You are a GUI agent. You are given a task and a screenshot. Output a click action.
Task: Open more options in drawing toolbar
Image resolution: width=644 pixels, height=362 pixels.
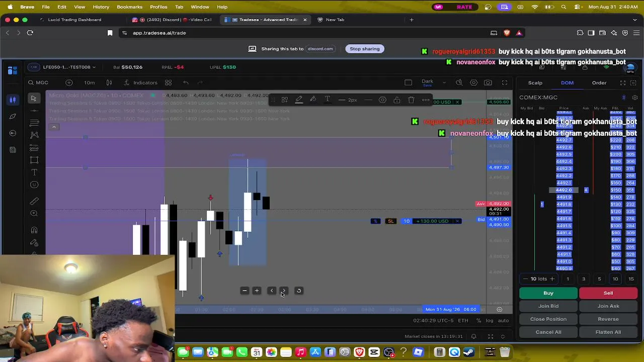point(426,100)
